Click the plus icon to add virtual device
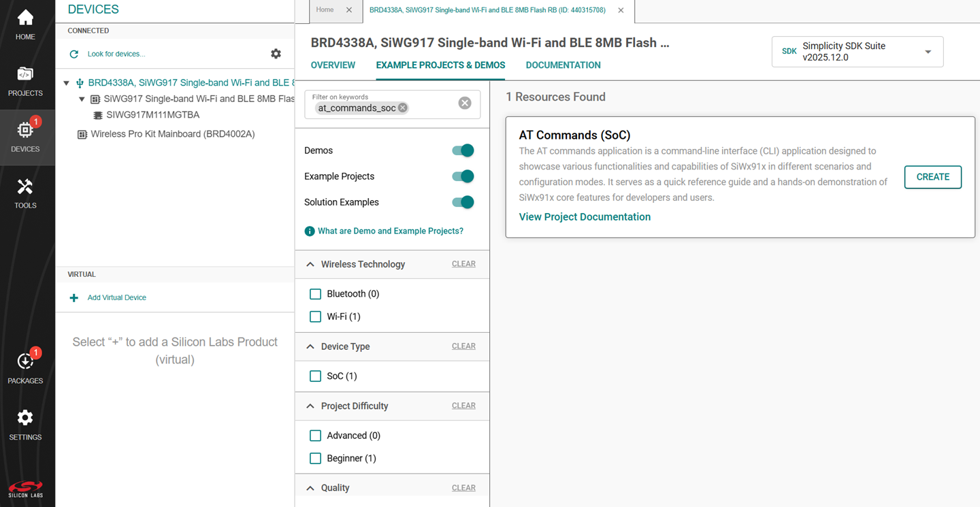Viewport: 980px width, 507px height. pos(74,298)
